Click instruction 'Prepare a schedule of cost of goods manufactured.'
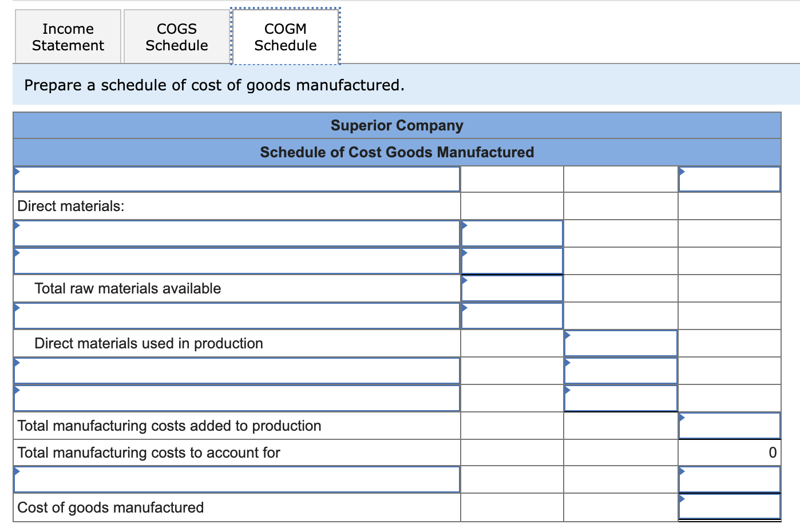Viewport: 800px width, 532px height. tap(215, 85)
